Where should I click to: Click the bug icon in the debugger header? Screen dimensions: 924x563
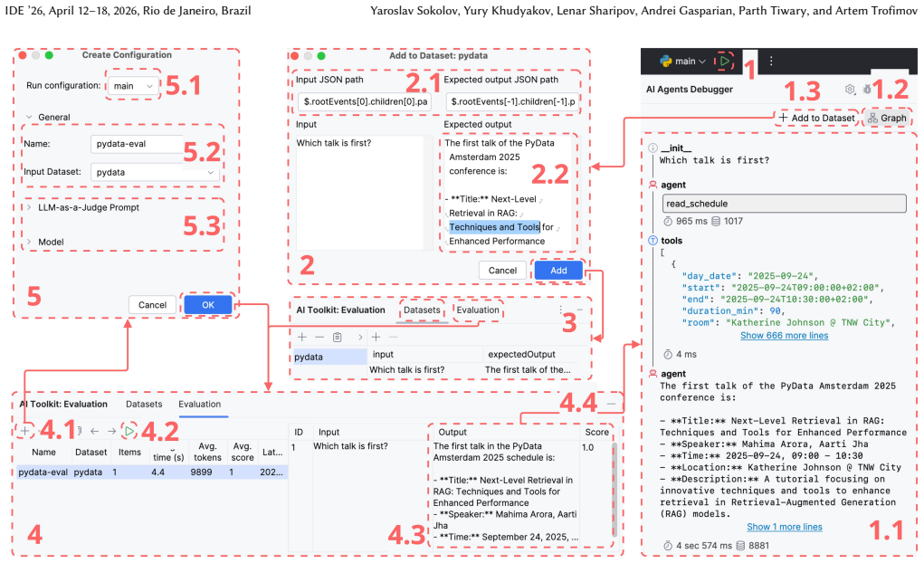coord(867,89)
